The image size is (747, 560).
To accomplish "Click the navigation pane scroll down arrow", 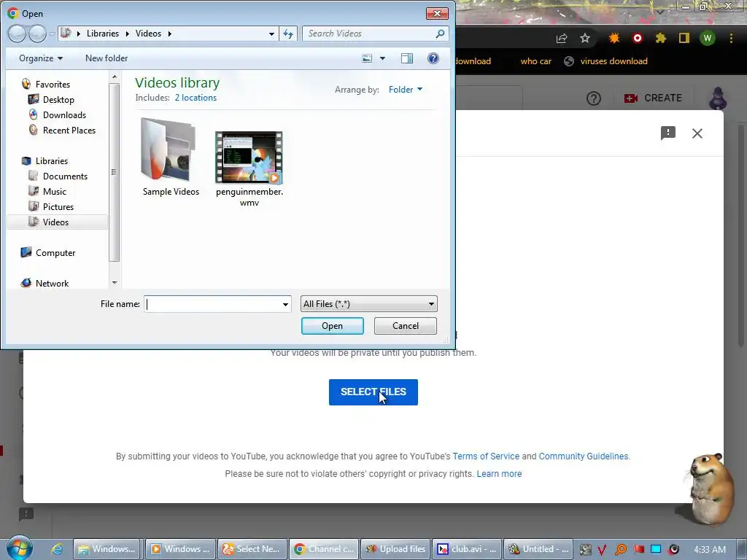I will (115, 283).
